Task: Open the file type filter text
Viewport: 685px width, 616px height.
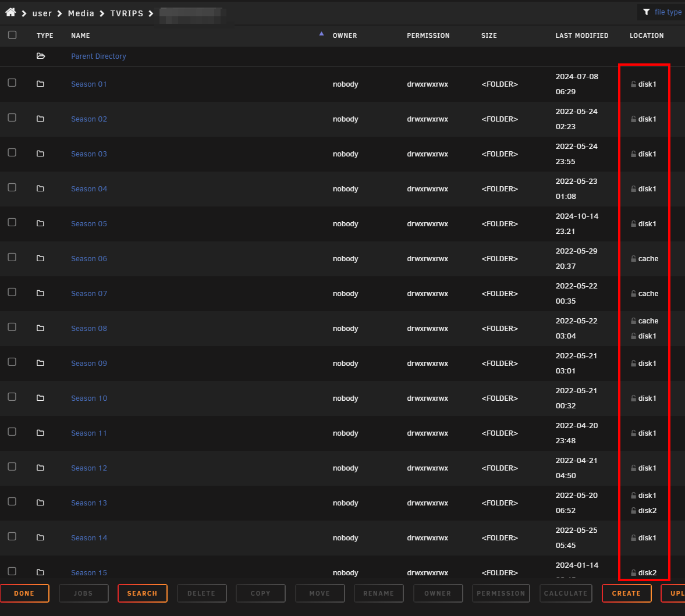Action: pos(668,12)
